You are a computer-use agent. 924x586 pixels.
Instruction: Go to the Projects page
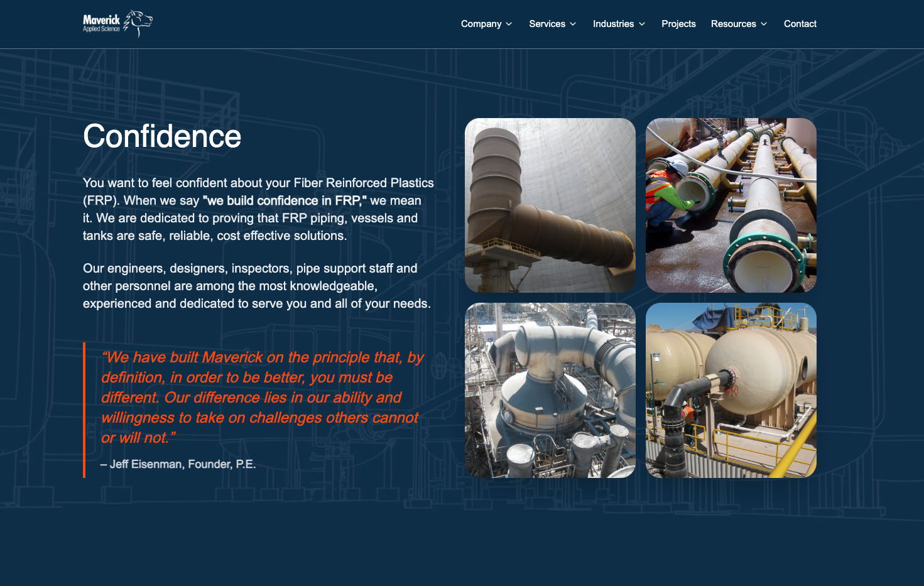coord(678,24)
